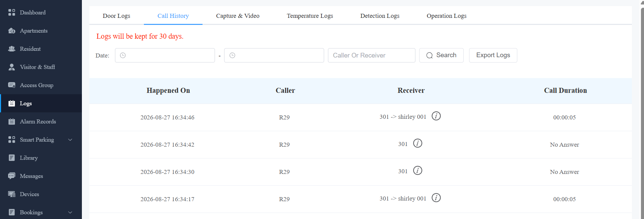Click the Devices monitor icon
Screen dimensions: 644x219
(x=12, y=194)
